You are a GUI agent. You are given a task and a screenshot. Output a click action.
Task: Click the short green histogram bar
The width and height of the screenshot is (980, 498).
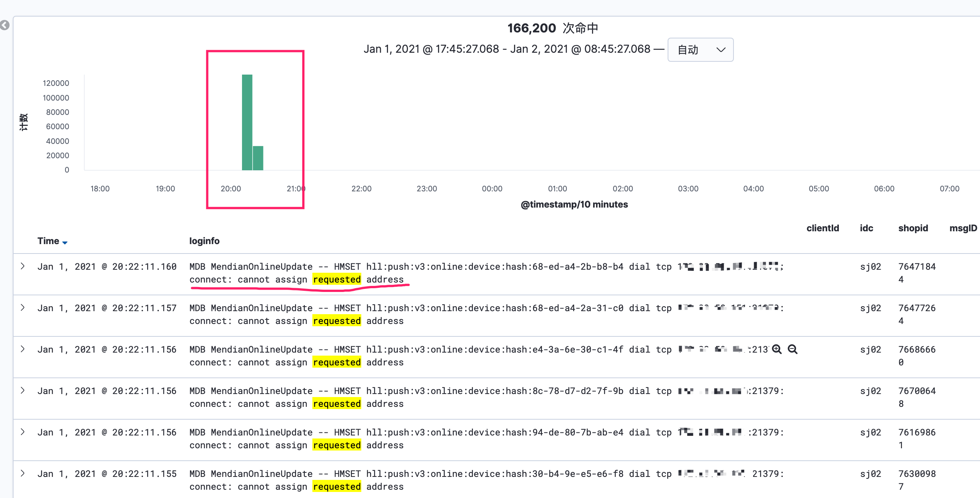(258, 158)
